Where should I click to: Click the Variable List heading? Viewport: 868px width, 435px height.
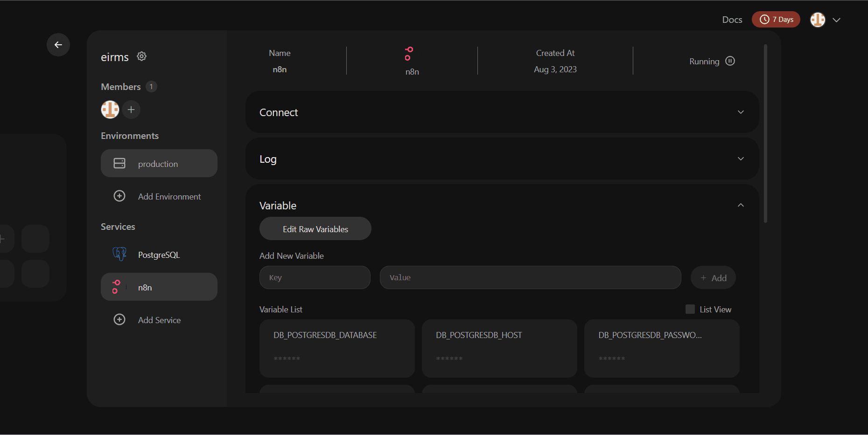(281, 310)
